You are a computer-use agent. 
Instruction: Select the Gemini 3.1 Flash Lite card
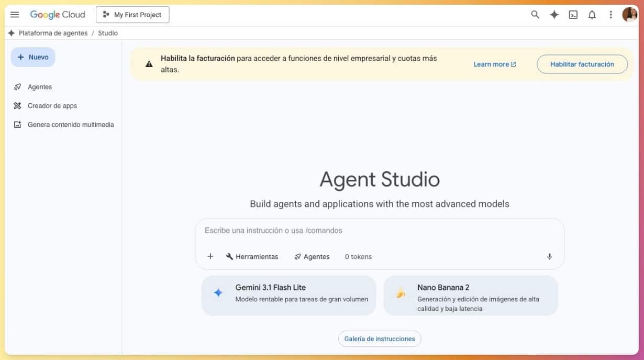288,296
